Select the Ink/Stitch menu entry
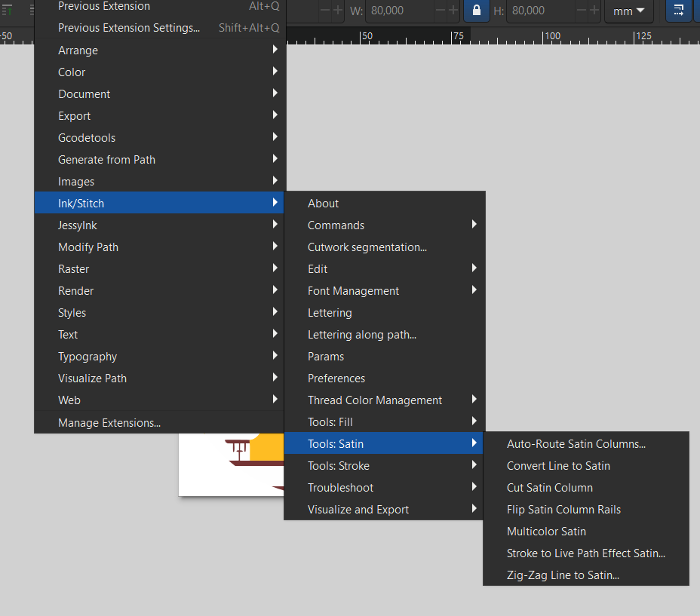 pyautogui.click(x=159, y=203)
